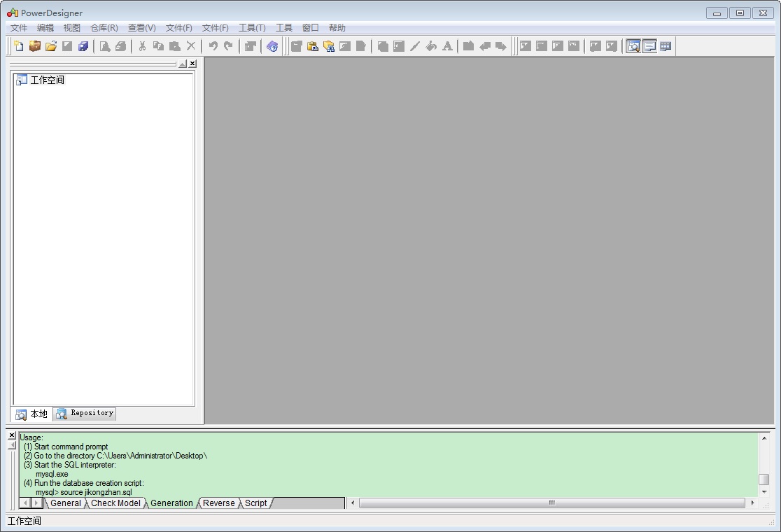Switch to the General output tab
The image size is (781, 532).
(65, 503)
